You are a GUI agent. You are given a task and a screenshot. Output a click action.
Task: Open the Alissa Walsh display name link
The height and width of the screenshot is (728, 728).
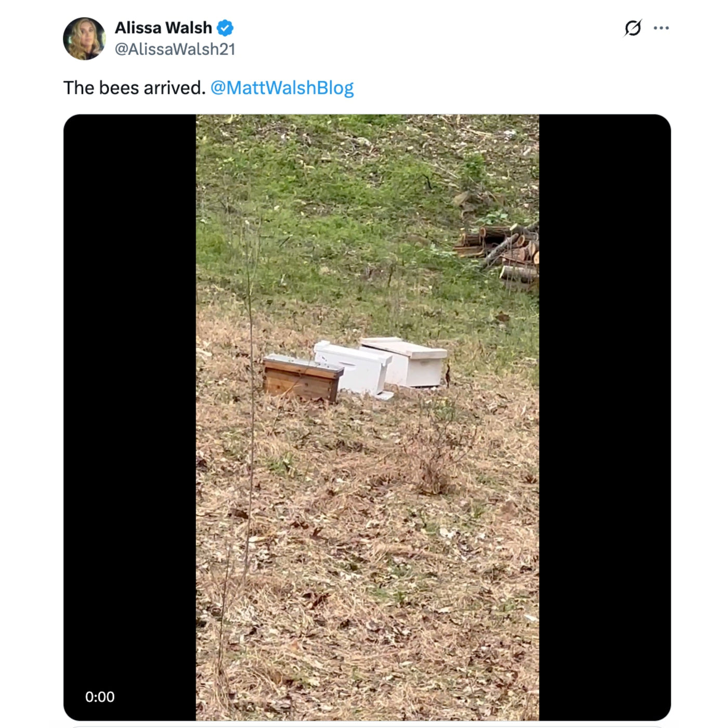tap(163, 28)
